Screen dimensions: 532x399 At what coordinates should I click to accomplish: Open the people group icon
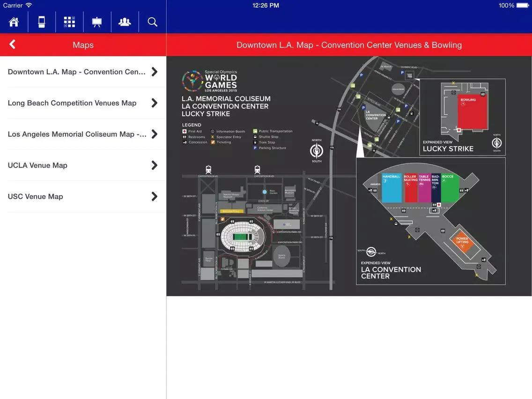point(125,22)
